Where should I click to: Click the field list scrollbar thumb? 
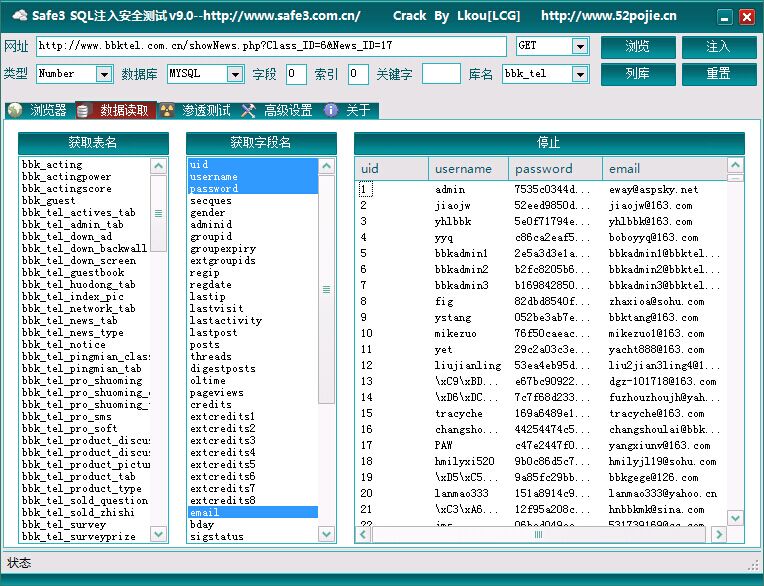[x=326, y=289]
